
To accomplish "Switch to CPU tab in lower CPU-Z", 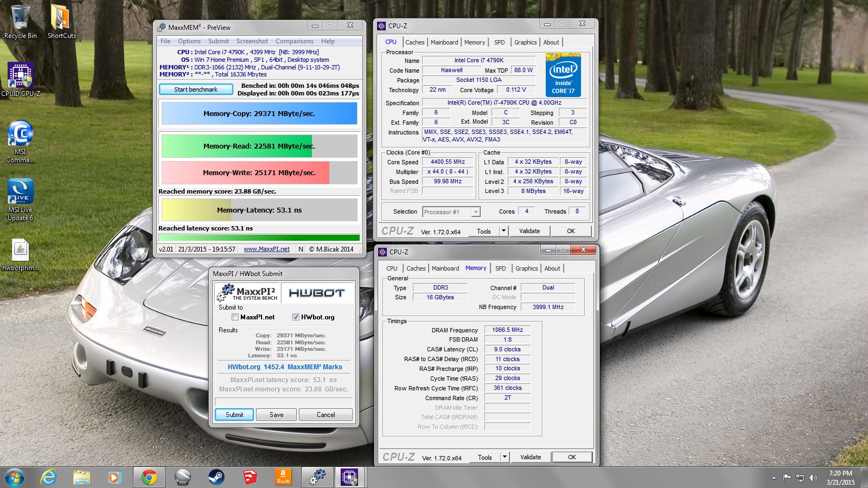I will tap(392, 268).
